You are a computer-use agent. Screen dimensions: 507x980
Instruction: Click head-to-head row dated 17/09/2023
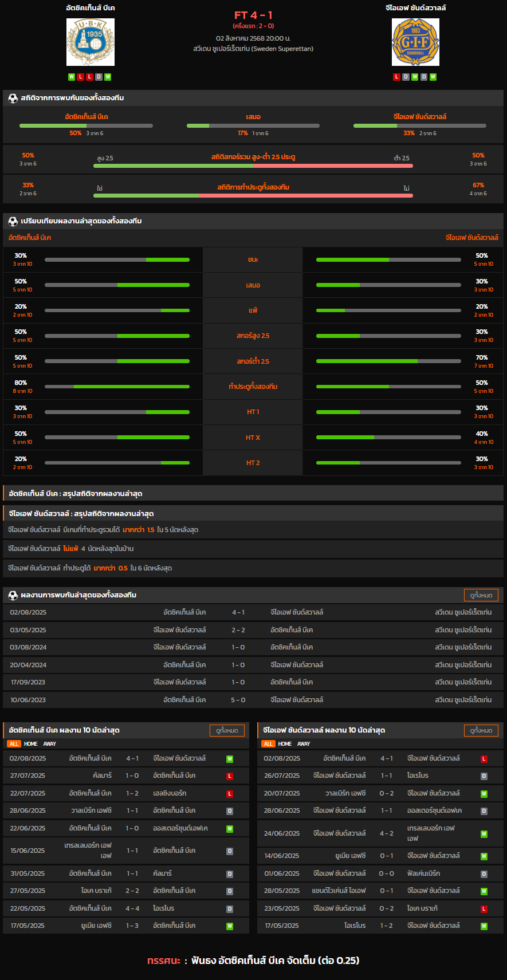coord(253,682)
